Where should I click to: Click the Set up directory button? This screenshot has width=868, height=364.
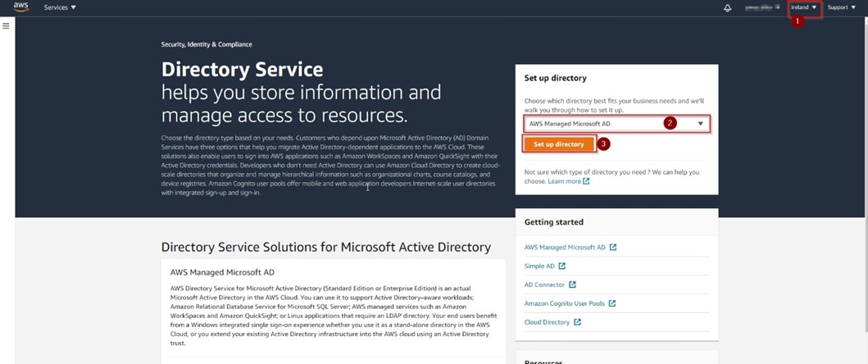[x=558, y=144]
